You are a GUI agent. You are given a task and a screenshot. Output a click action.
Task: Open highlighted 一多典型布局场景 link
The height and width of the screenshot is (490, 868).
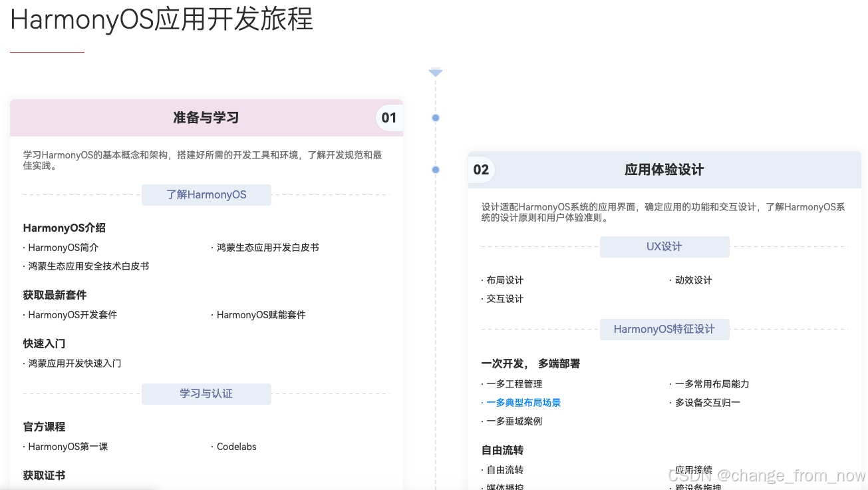523,403
